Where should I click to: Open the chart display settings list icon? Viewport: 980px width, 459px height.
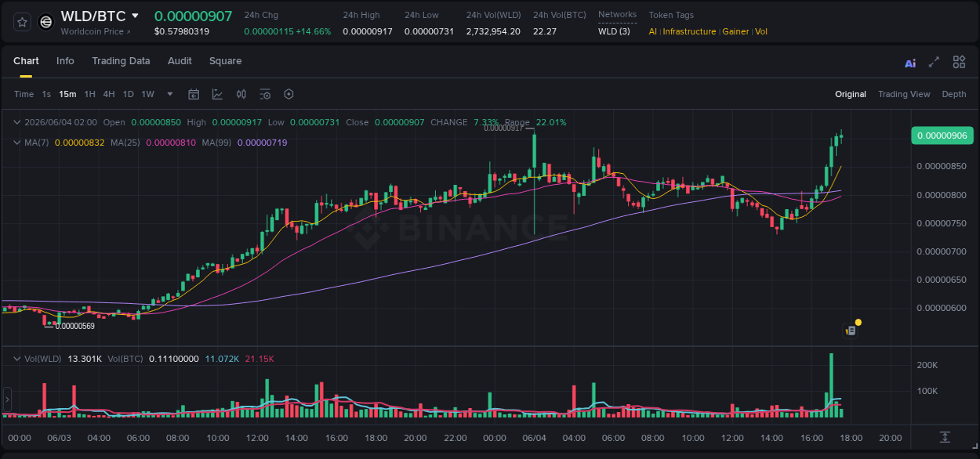pos(265,94)
